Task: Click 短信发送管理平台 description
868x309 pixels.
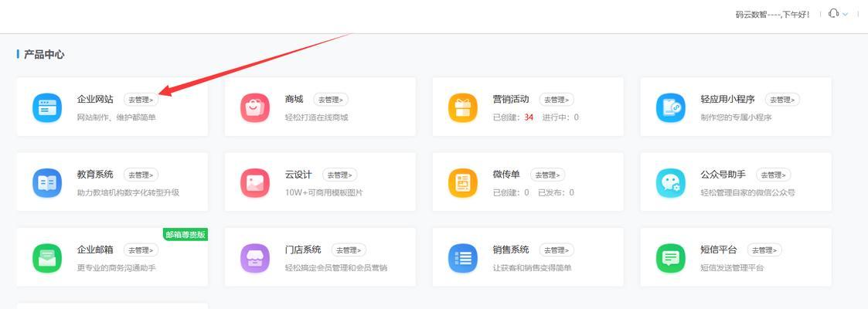Action: pos(732,267)
